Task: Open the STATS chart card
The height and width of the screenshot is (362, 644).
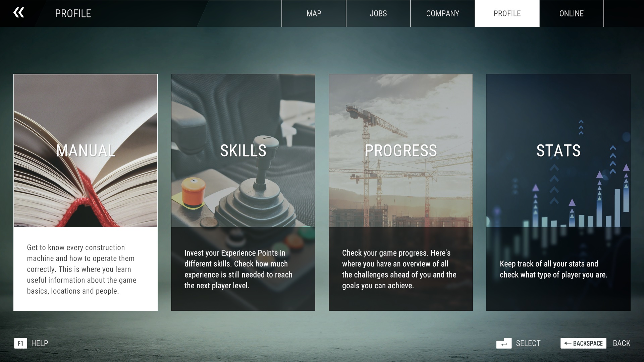Action: point(558,151)
